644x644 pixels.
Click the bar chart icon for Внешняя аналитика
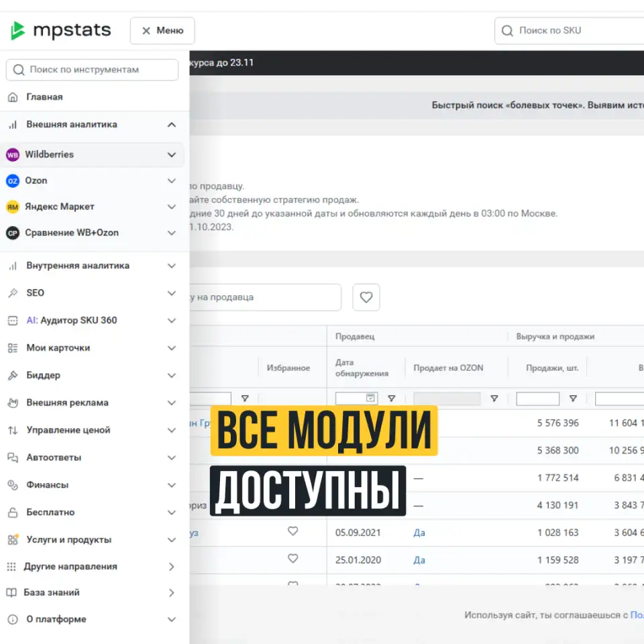coord(13,125)
